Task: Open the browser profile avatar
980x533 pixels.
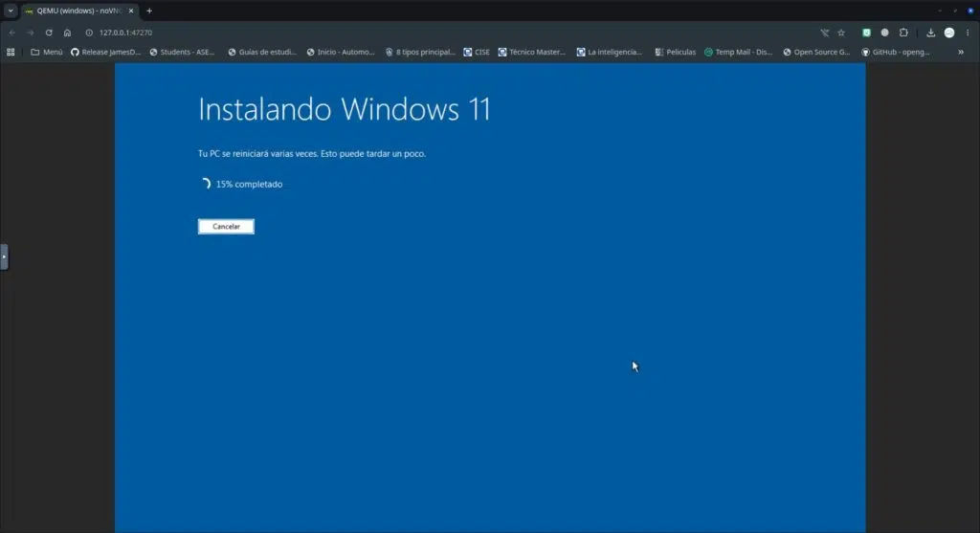Action: [x=949, y=33]
